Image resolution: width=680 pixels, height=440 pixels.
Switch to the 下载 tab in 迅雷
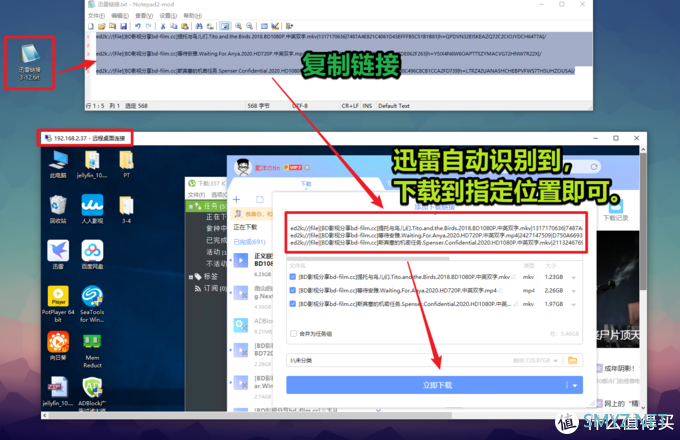(x=306, y=184)
